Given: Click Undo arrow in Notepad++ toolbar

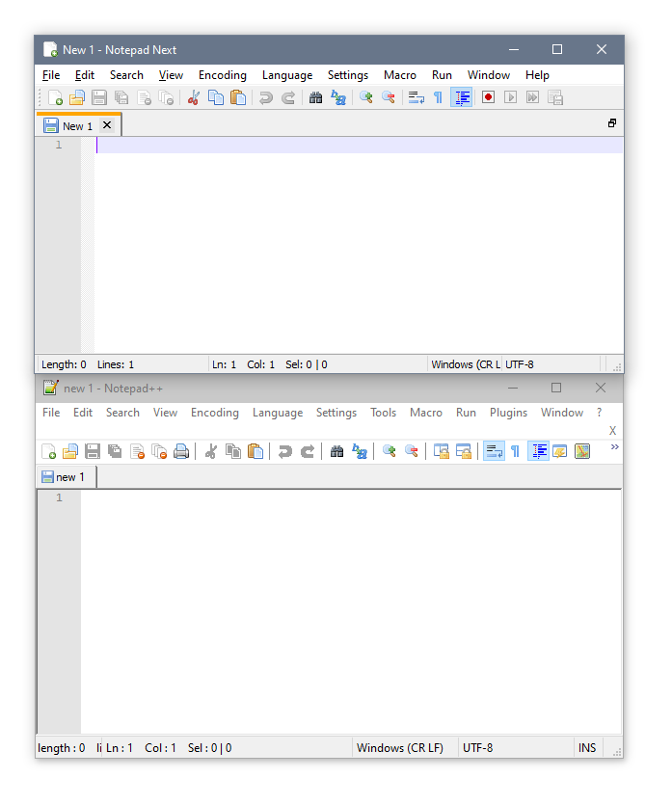Looking at the screenshot, I should [x=285, y=451].
